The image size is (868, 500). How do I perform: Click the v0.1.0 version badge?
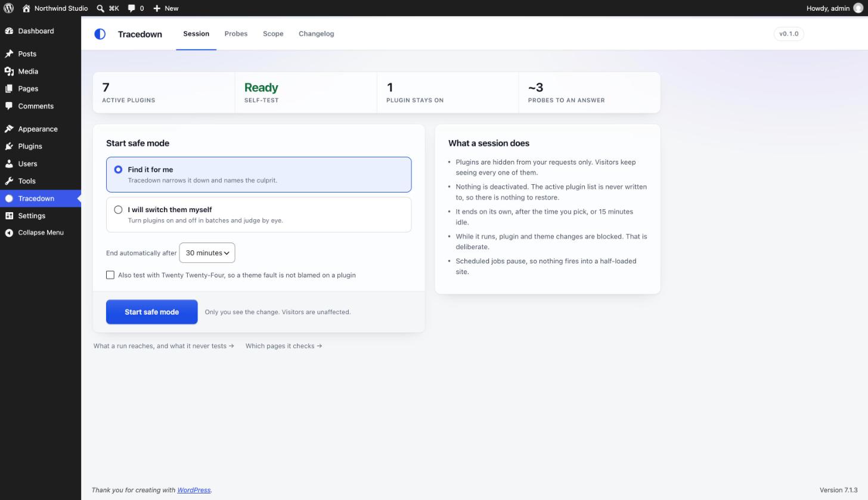pos(789,34)
